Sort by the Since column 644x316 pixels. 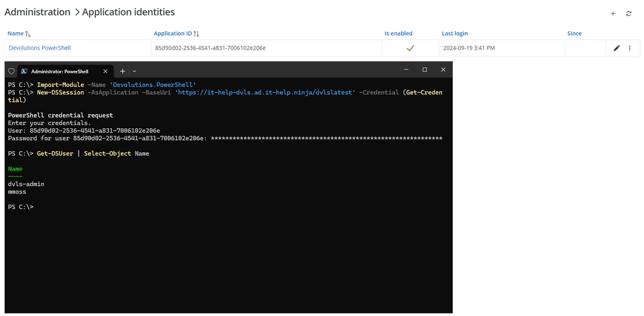click(574, 33)
